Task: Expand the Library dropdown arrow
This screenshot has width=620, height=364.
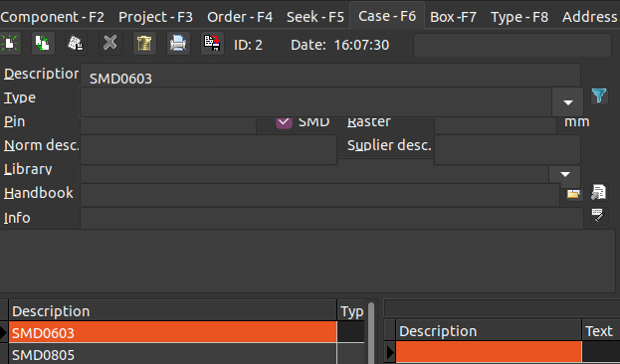Action: click(x=565, y=174)
